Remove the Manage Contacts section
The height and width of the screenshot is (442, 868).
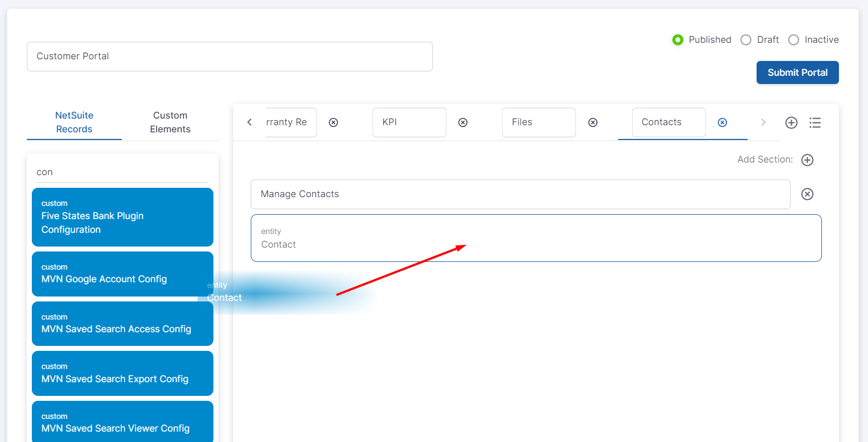807,194
